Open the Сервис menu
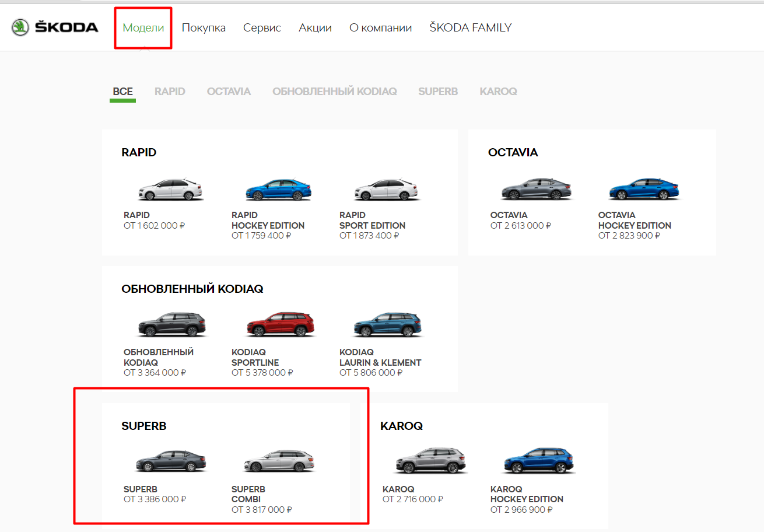 [x=262, y=27]
